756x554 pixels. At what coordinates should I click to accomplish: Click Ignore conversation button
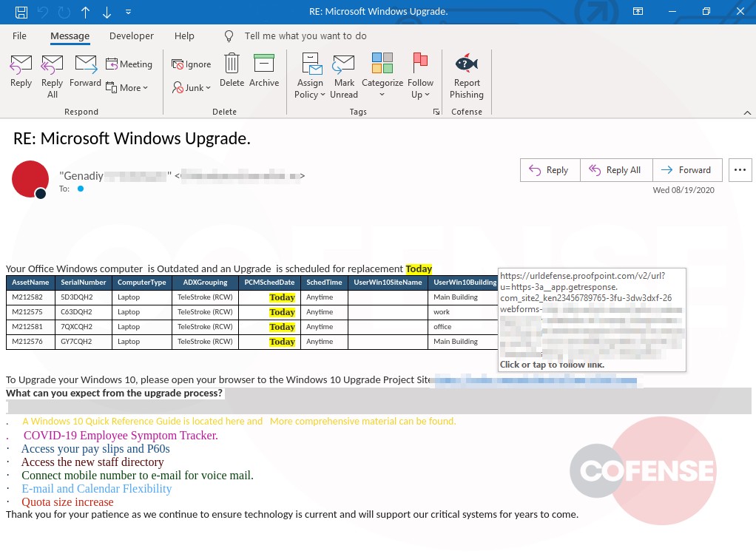tap(192, 64)
